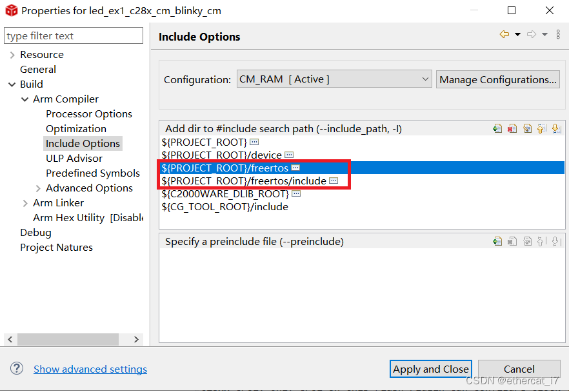The image size is (569, 392).
Task: Click the Cancel button
Action: [519, 369]
